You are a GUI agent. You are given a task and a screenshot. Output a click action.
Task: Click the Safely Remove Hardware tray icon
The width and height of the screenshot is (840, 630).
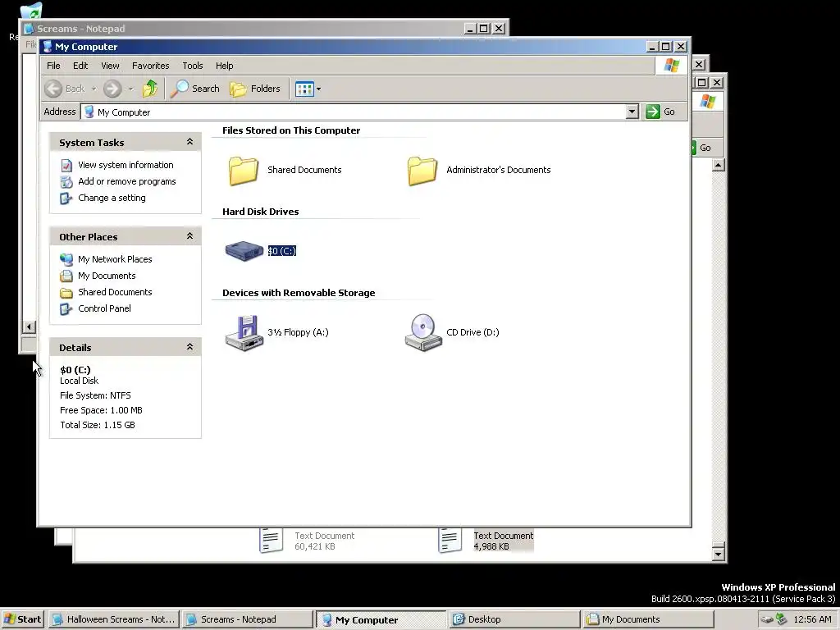[767, 619]
